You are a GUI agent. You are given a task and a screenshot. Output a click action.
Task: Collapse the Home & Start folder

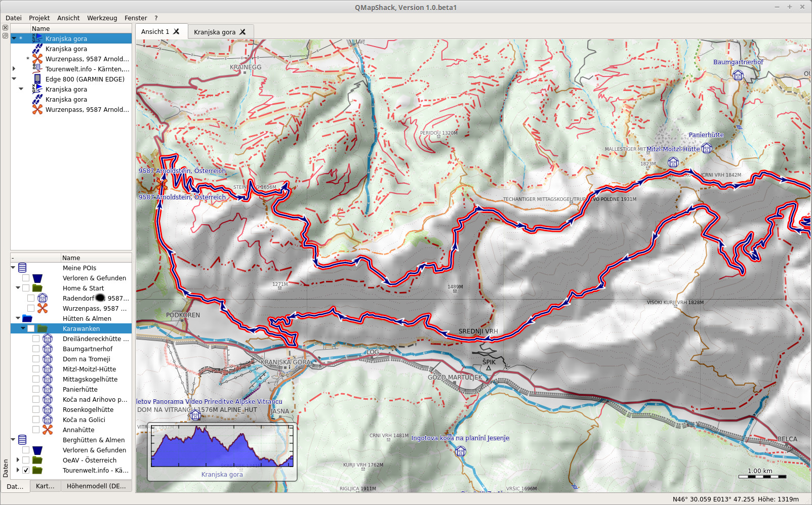click(18, 288)
